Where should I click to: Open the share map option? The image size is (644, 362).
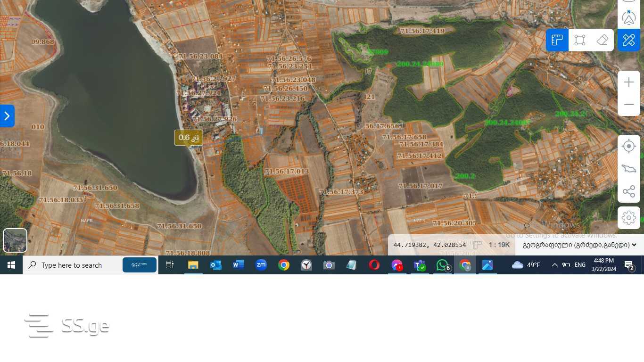coord(629,191)
